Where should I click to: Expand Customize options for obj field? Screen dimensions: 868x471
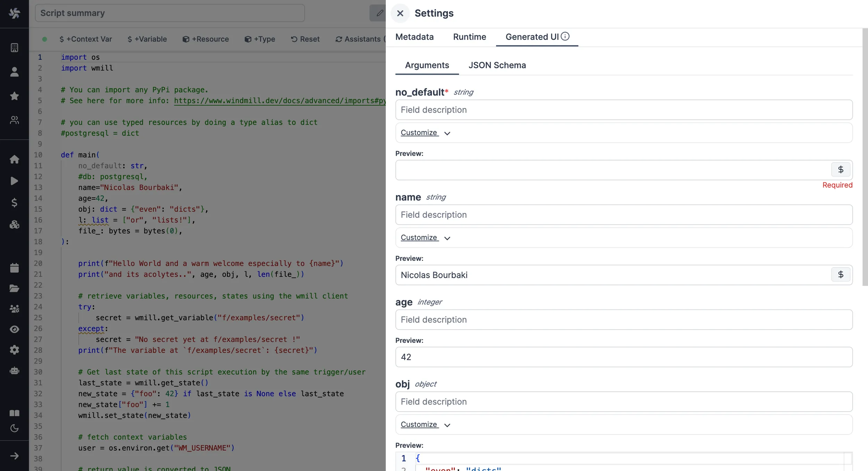point(425,424)
